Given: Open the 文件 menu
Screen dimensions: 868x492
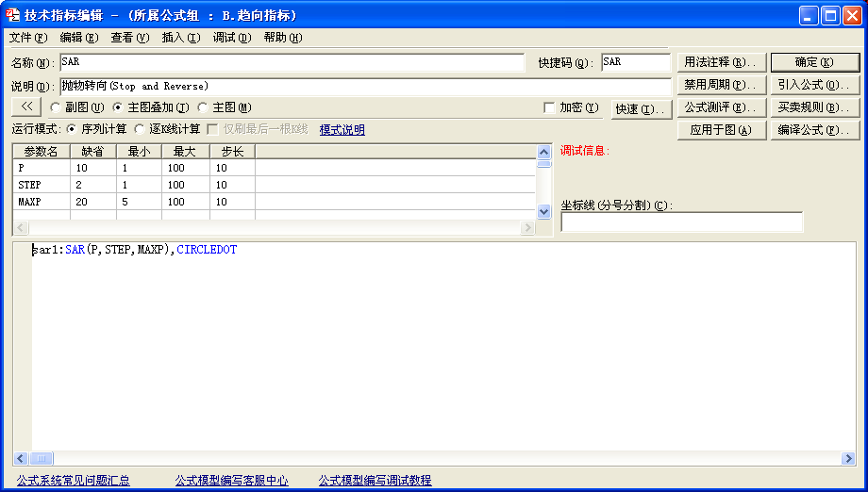Looking at the screenshot, I should coord(28,38).
